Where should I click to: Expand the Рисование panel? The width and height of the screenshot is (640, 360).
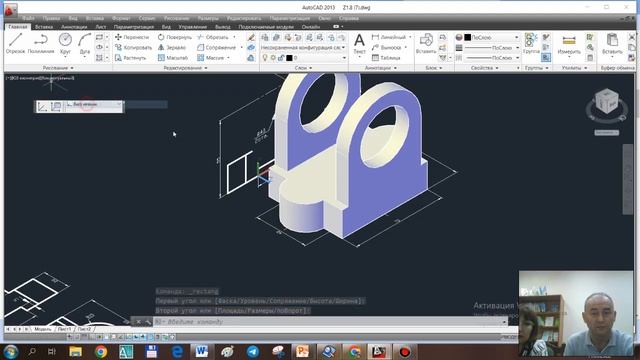(58, 68)
